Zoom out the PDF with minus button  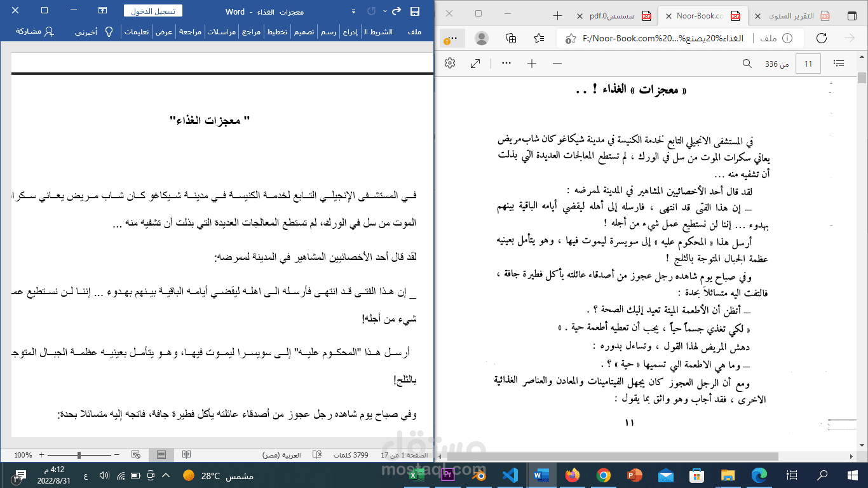(557, 64)
